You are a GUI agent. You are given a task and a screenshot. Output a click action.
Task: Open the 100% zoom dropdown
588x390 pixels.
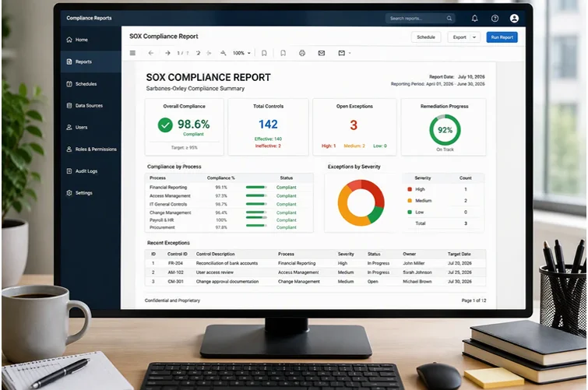pos(242,53)
